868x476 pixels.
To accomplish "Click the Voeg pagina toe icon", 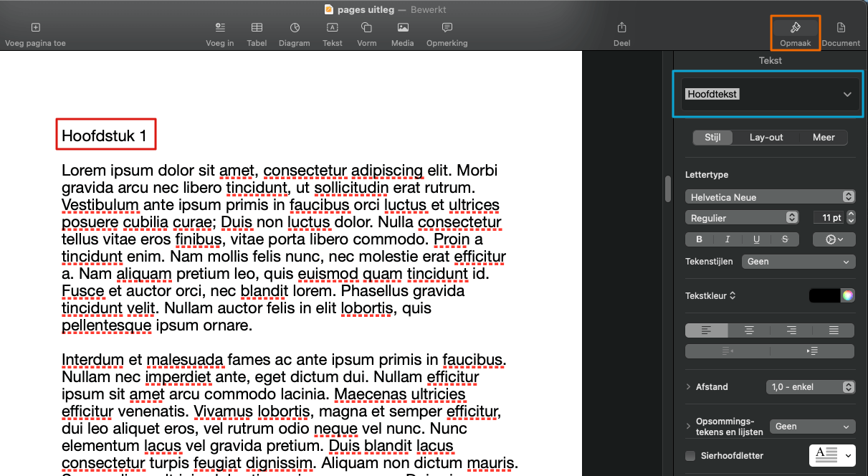I will point(35,27).
